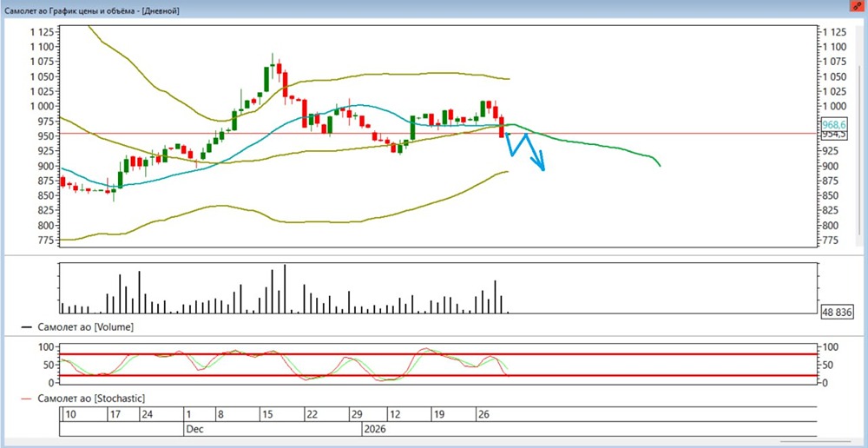Click the boxed volume value 48 836
This screenshot has width=868, height=448.
(x=838, y=313)
